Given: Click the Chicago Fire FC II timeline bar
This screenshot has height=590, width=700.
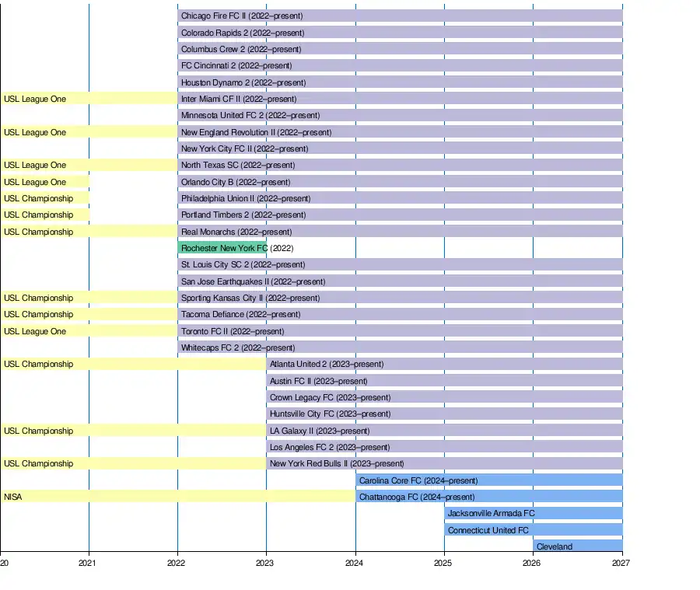Looking at the screenshot, I should tap(399, 16).
